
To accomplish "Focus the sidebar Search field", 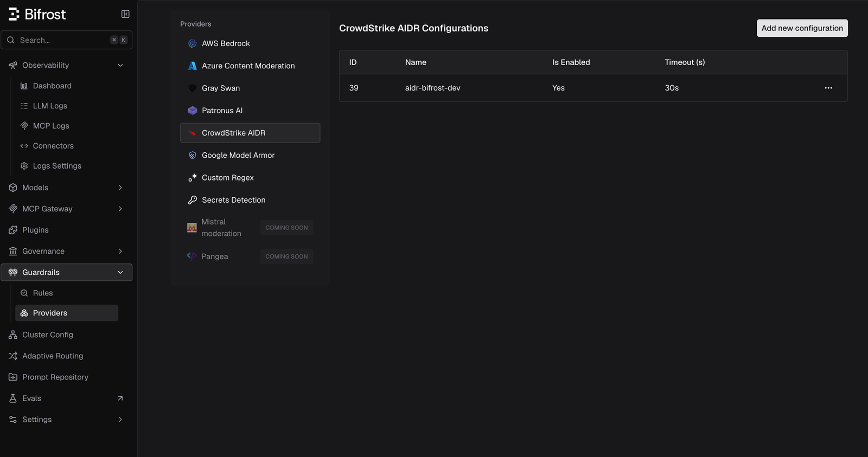I will [67, 40].
